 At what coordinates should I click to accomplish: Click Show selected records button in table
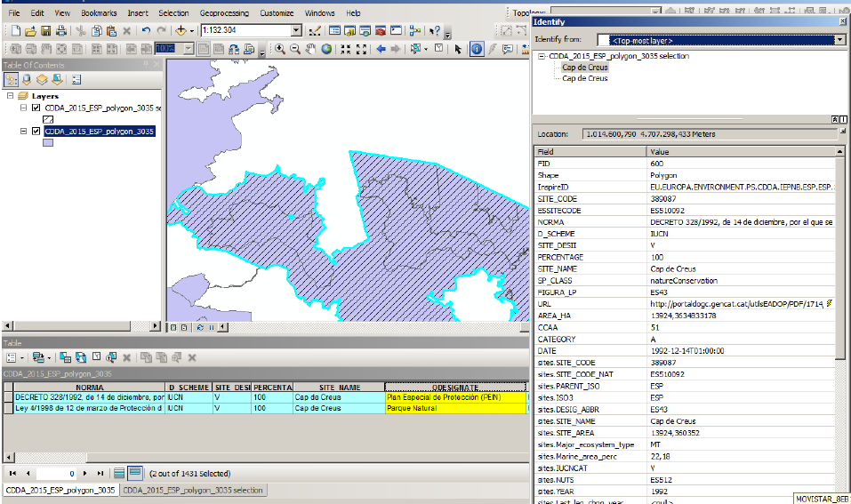tap(135, 473)
